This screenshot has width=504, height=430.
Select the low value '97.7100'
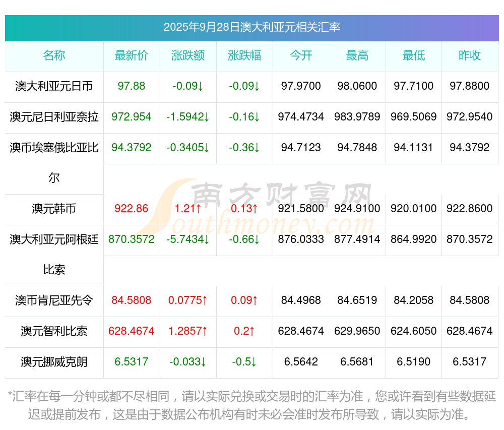(x=414, y=86)
